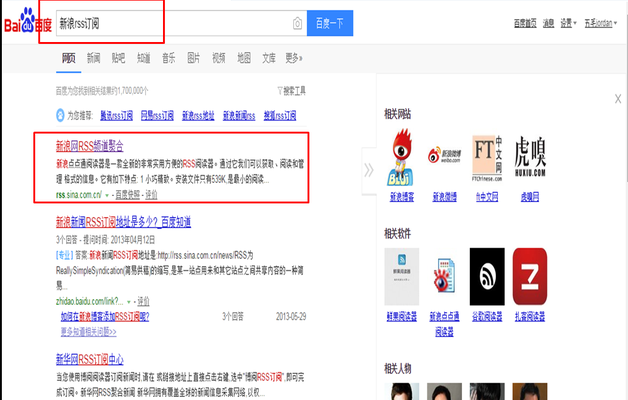Click the 新浪新闻rss suggestion link
The height and width of the screenshot is (400, 628).
[239, 116]
